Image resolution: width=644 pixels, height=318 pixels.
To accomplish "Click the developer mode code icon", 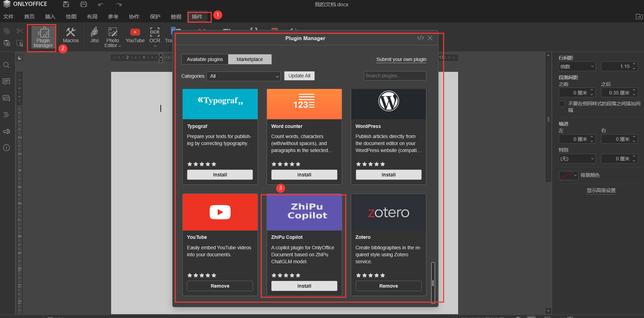I will (421, 38).
